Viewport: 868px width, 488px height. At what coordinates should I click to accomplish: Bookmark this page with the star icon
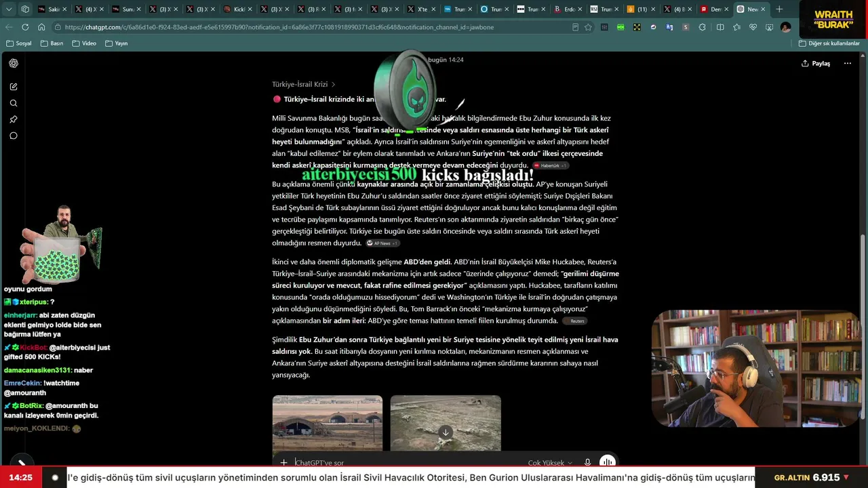click(588, 27)
